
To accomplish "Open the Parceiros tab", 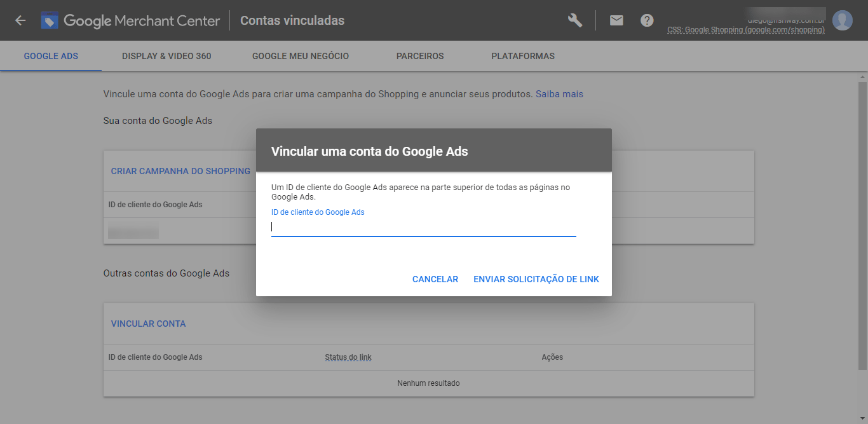I will coord(420,56).
